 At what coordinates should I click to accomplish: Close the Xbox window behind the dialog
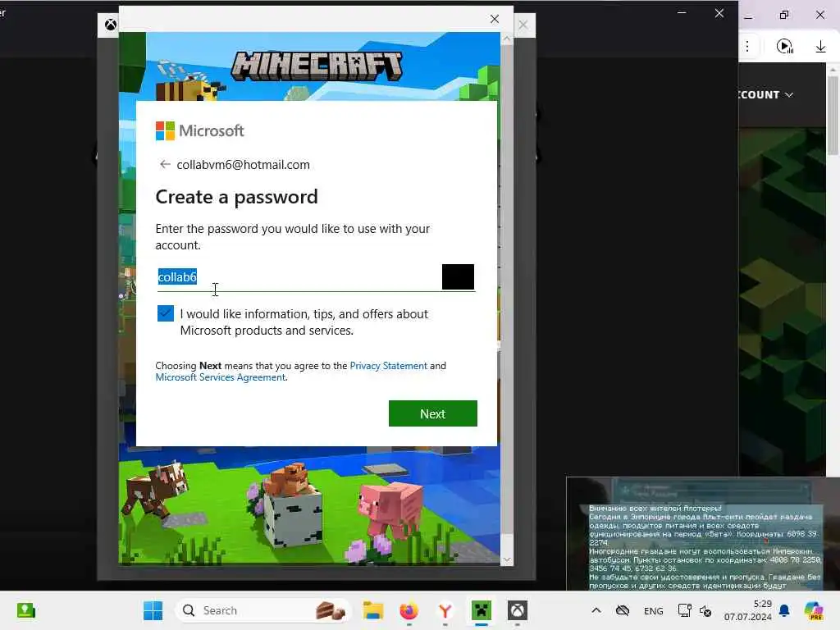(523, 25)
